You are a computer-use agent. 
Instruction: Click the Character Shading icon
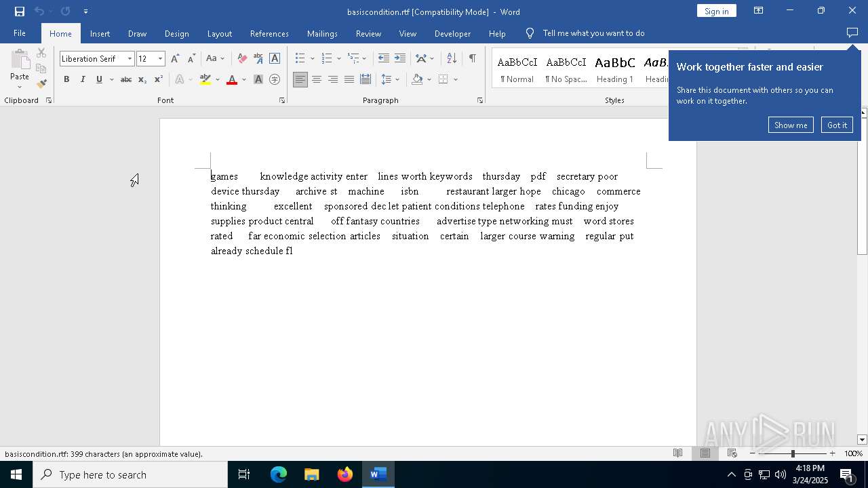pos(258,80)
